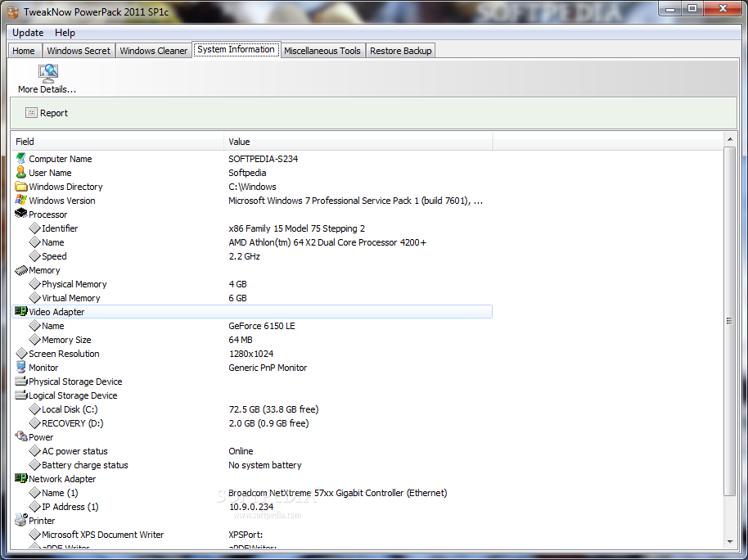Viewport: 748px width, 560px height.
Task: Click the Local Disk (C:) diamond icon
Action: pos(34,409)
